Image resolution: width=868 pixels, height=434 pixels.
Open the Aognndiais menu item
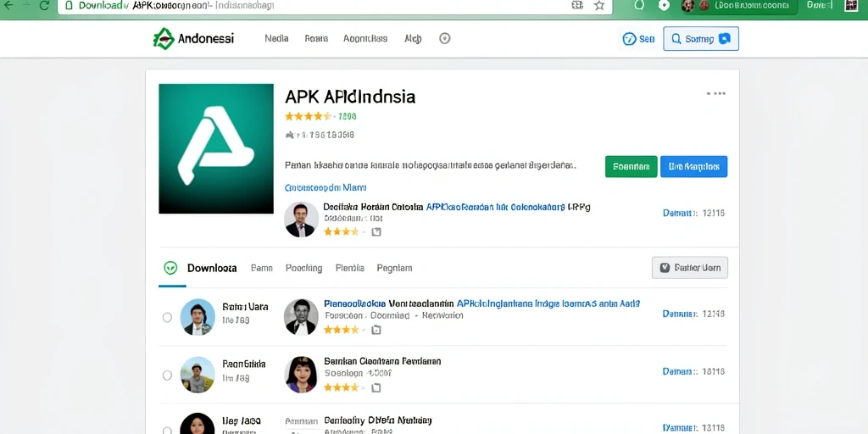click(x=365, y=39)
